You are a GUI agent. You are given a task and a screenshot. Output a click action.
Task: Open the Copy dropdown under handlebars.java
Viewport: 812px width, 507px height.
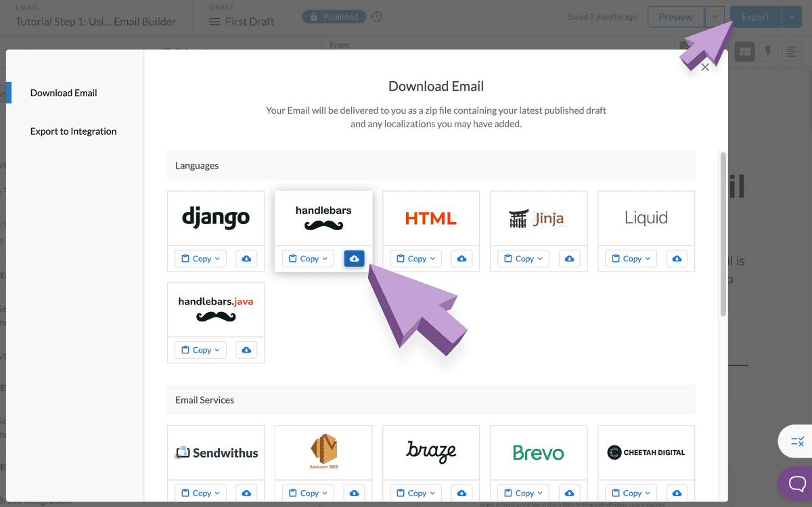[201, 350]
